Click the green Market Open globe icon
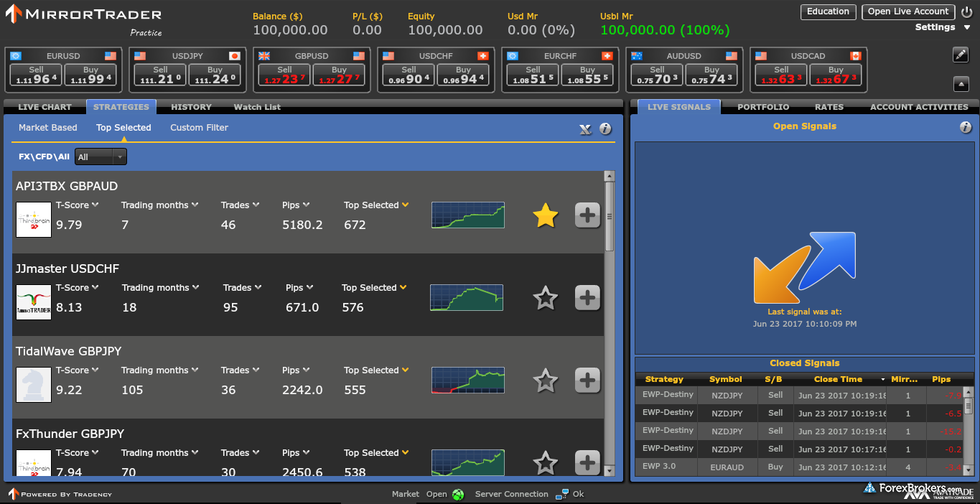The image size is (980, 504). (457, 495)
